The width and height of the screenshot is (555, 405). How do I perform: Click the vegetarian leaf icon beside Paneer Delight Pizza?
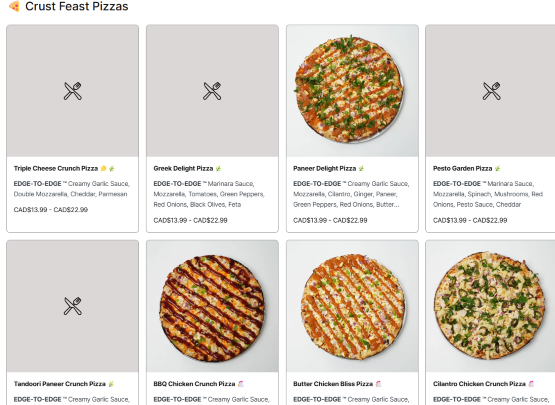coord(361,169)
